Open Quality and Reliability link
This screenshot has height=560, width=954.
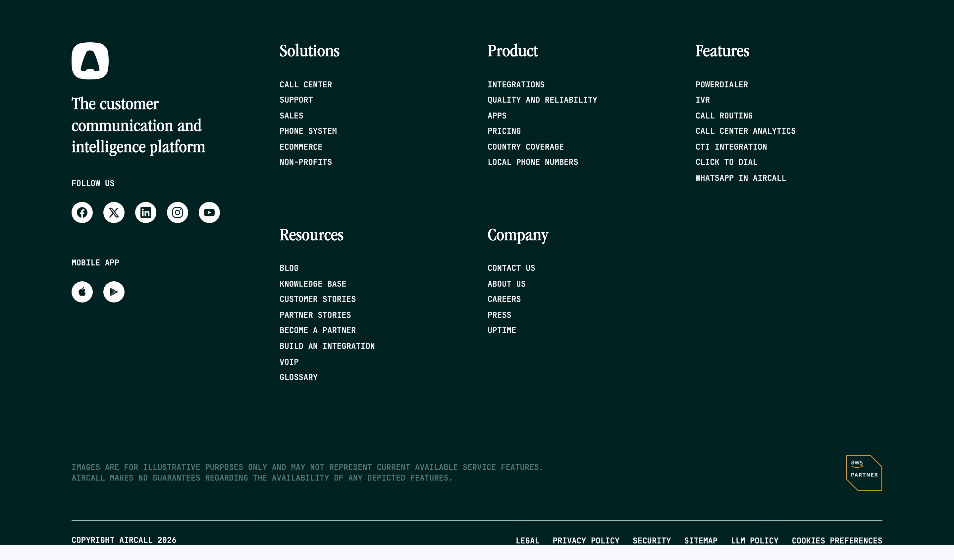point(543,100)
